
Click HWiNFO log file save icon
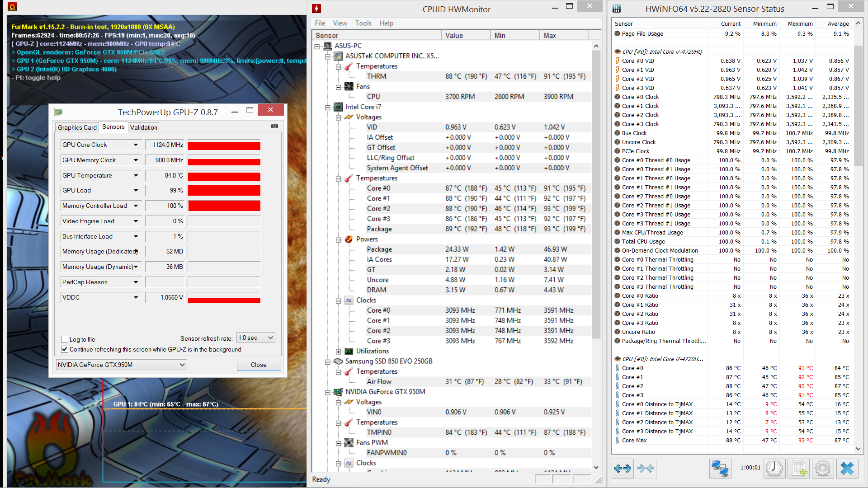[798, 469]
